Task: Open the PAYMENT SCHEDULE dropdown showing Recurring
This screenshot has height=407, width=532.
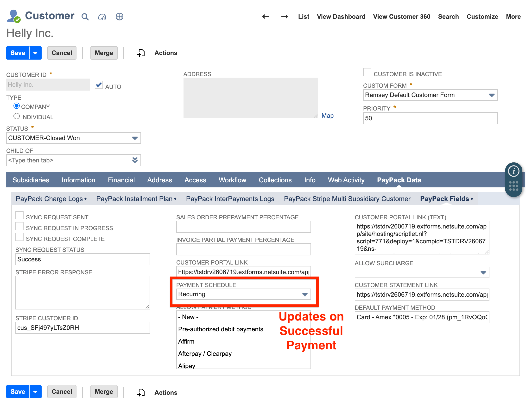Action: (305, 294)
